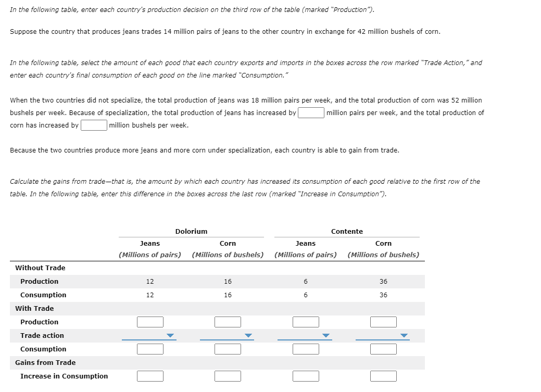The image size is (541, 392).
Task: Click the jeans production increase blank in the paragraph
Action: tap(311, 112)
